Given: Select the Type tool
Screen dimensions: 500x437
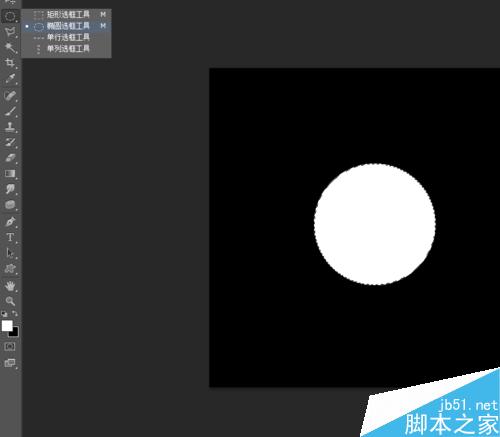Looking at the screenshot, I should 10,237.
